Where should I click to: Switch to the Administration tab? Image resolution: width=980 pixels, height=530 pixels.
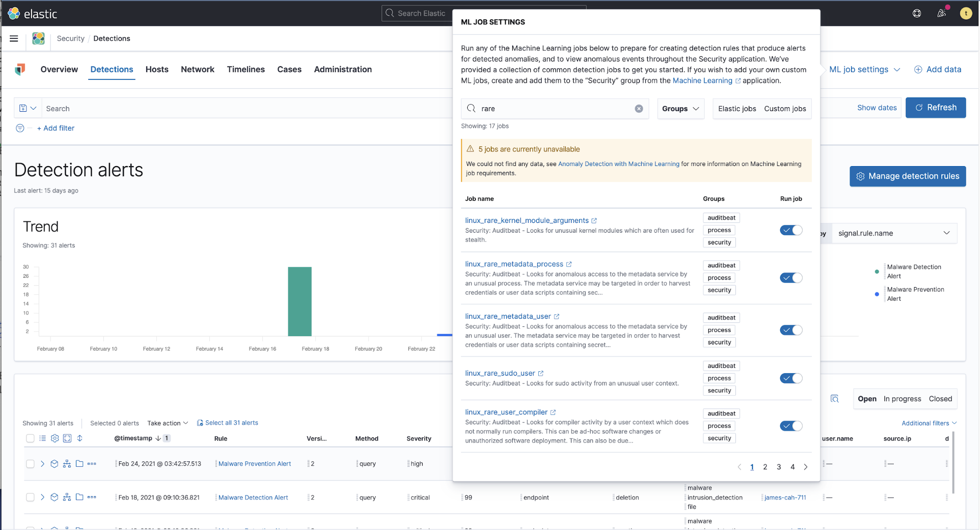coord(343,70)
